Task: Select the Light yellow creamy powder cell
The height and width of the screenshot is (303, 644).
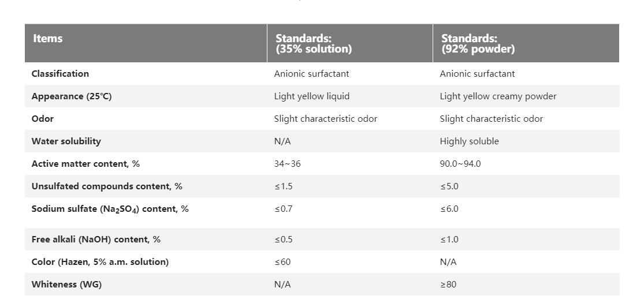Action: pyautogui.click(x=498, y=96)
